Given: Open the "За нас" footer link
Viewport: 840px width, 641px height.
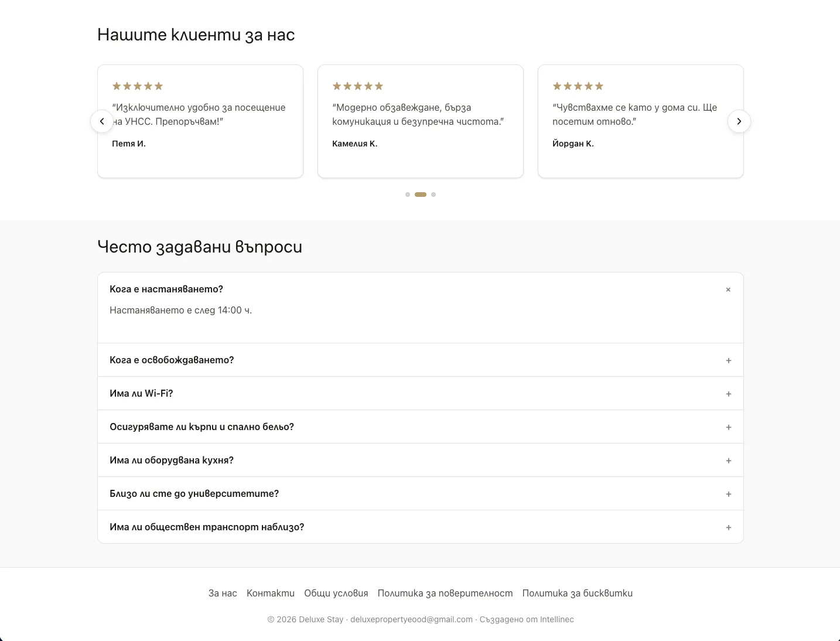Looking at the screenshot, I should tap(223, 593).
